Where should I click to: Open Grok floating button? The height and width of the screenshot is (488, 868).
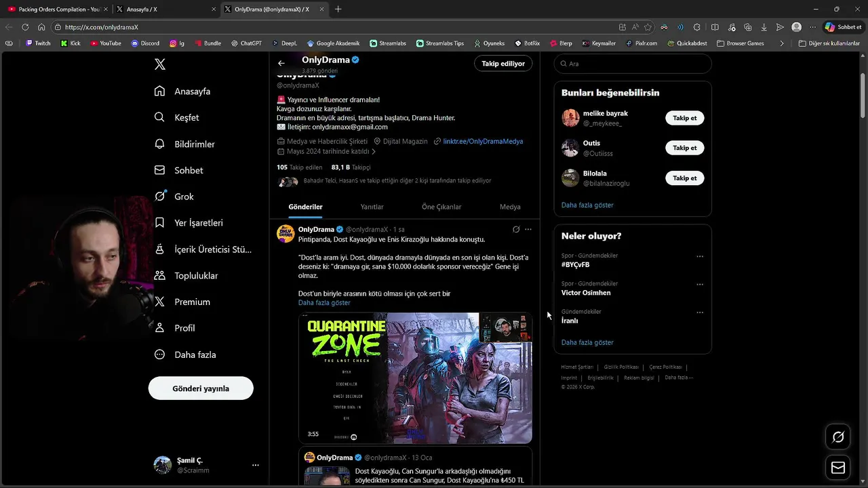click(838, 437)
